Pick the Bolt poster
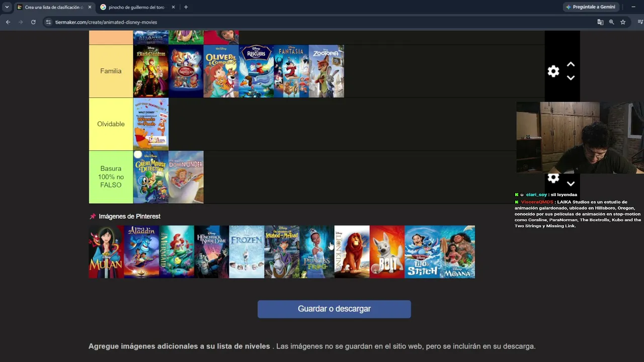This screenshot has width=644, height=362. coord(387,252)
